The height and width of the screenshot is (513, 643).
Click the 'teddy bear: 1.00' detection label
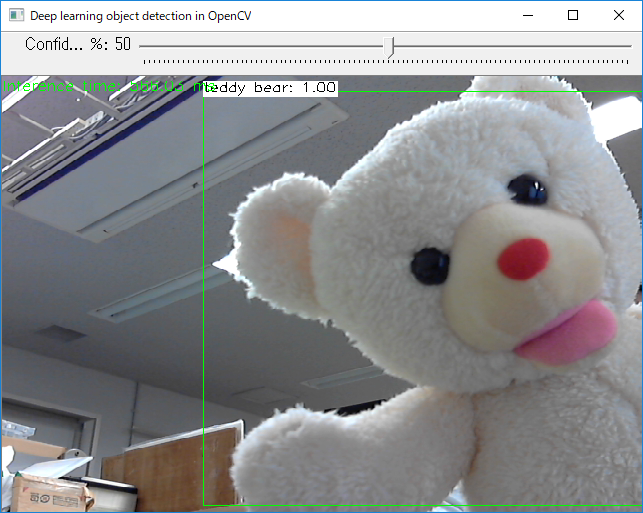[x=271, y=88]
